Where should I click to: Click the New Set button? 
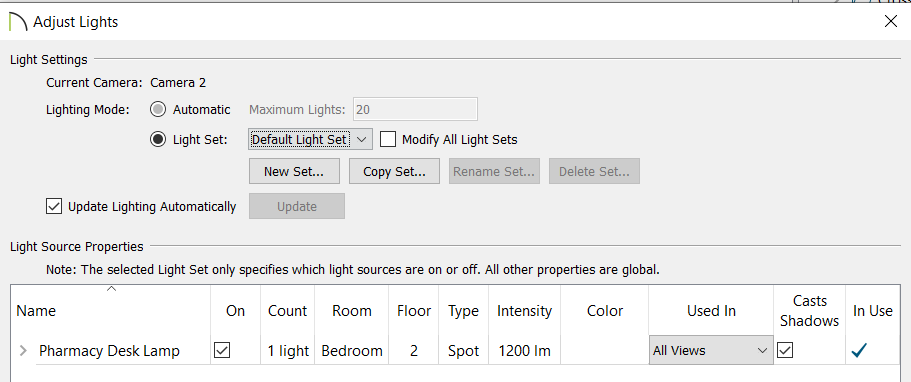[294, 172]
